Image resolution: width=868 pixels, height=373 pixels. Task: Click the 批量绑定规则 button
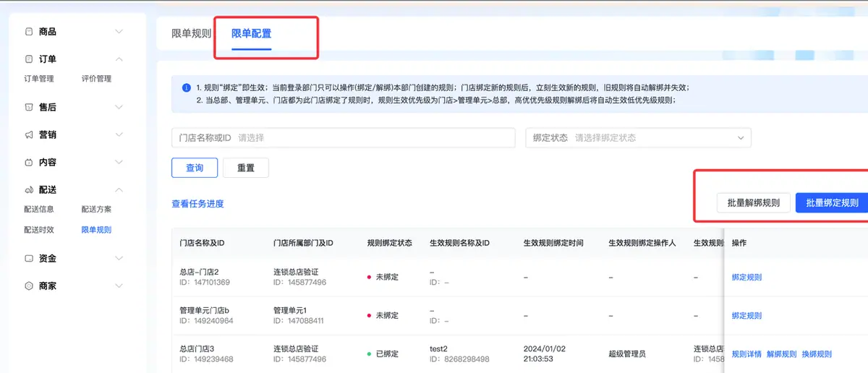(832, 203)
